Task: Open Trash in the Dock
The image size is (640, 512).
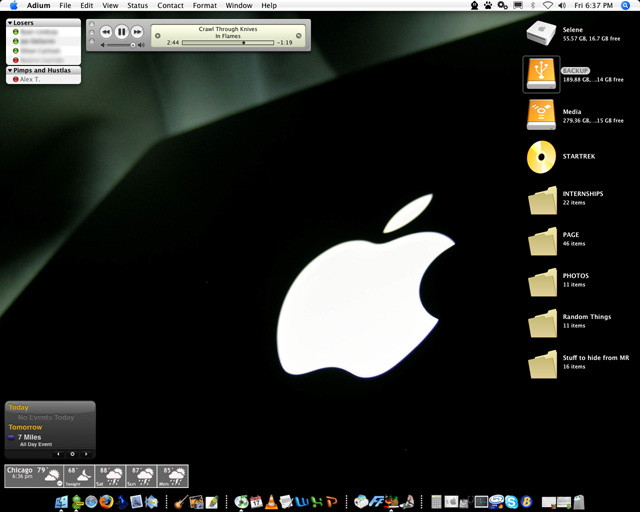Action: coord(579,502)
